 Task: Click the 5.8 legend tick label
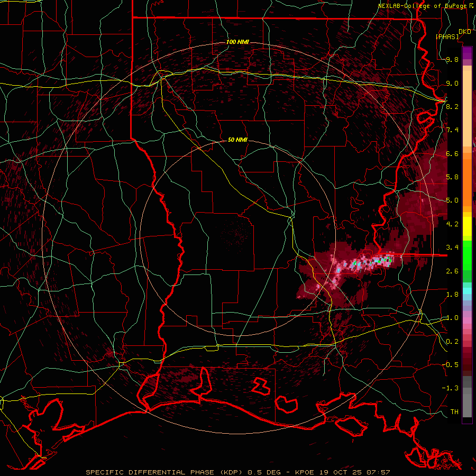pyautogui.click(x=452, y=177)
